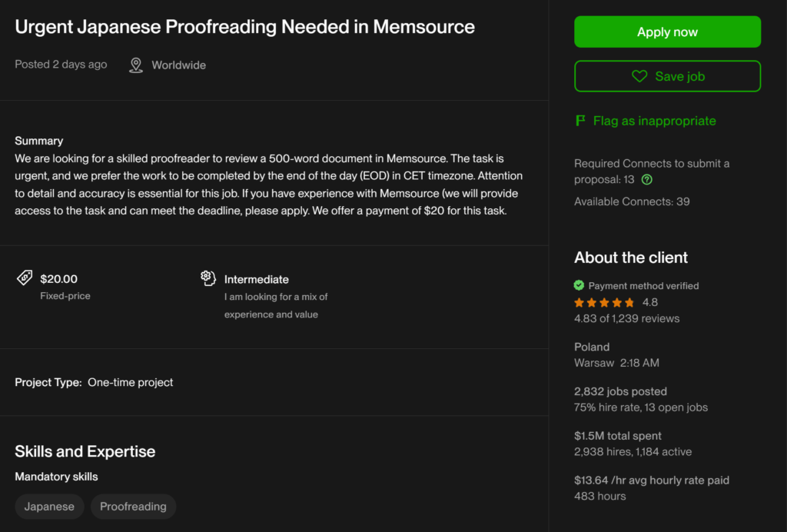Click the Available Connects: 39 text
The width and height of the screenshot is (787, 532).
coord(632,201)
